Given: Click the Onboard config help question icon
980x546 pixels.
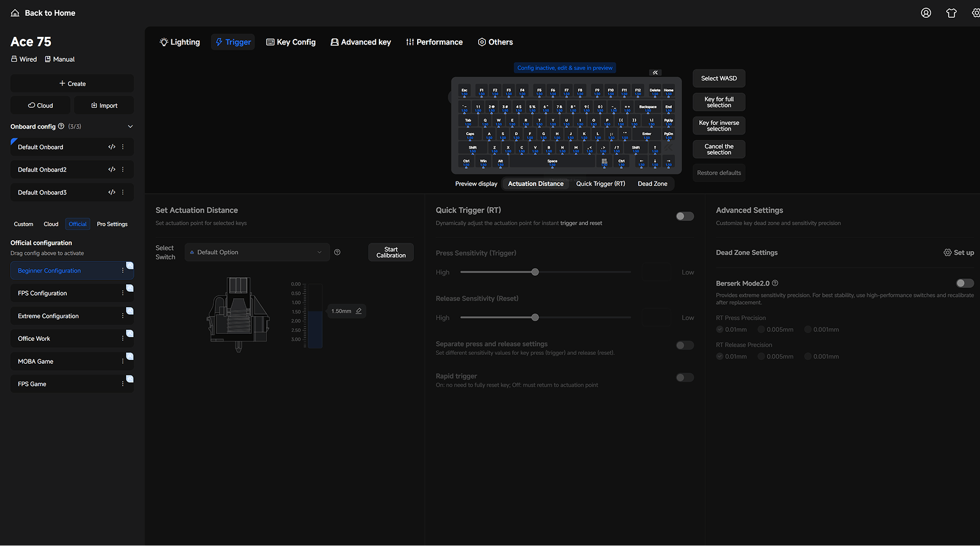Looking at the screenshot, I should [x=61, y=126].
